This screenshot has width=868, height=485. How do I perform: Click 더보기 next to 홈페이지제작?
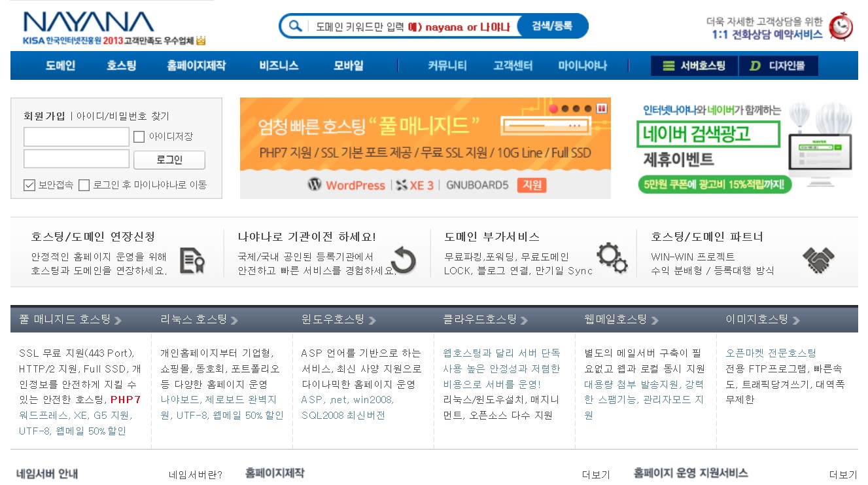coord(596,475)
